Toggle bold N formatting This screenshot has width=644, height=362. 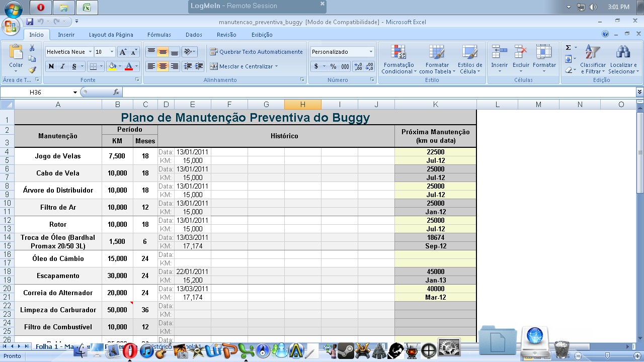click(51, 66)
